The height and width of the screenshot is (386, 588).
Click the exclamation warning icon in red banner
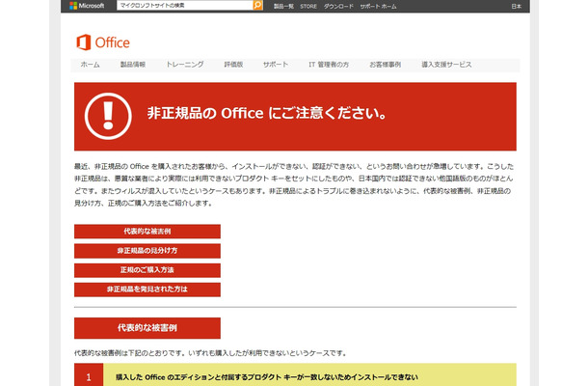coord(108,117)
